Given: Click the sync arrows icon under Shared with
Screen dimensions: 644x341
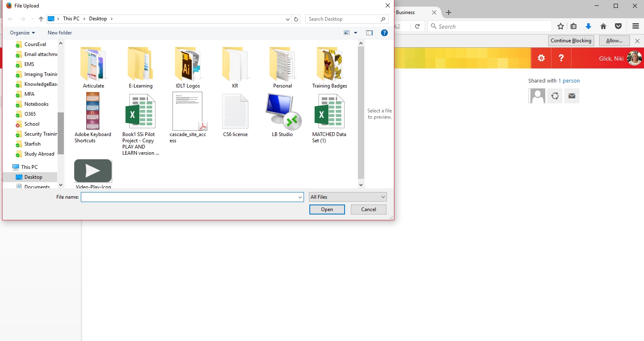Looking at the screenshot, I should [555, 96].
